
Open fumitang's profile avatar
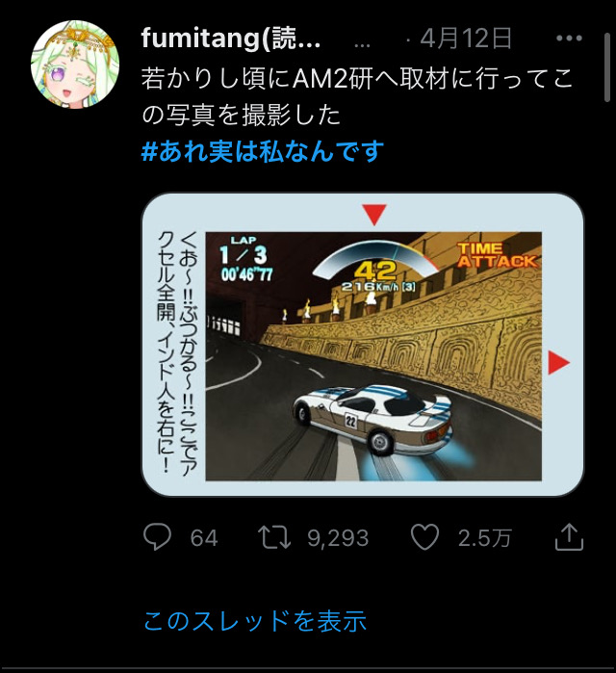tap(75, 64)
